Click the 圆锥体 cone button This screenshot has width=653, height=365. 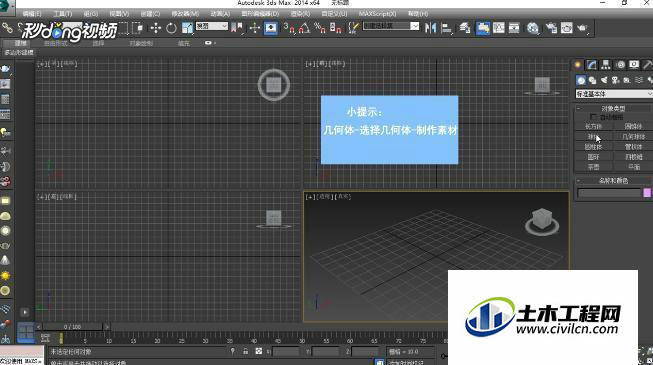pos(633,126)
